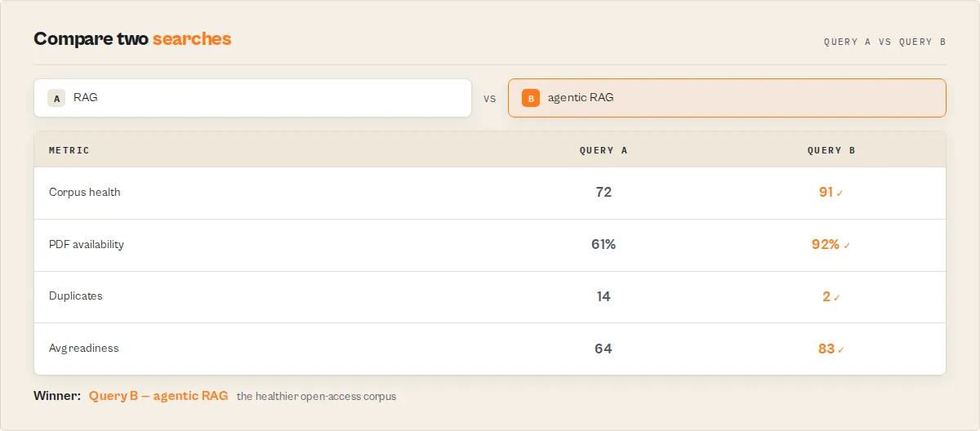Click the Query B search field containing agentic RAG
The width and height of the screenshot is (980, 431).
727,98
